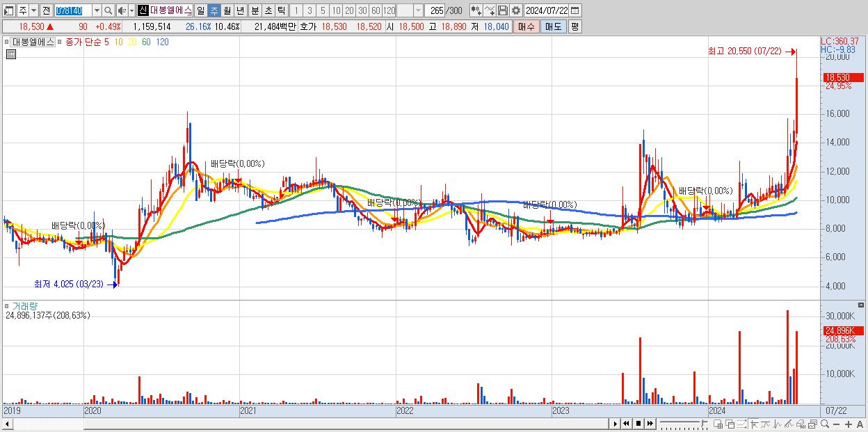Click the chart type candlestick icon

pyautogui.click(x=476, y=10)
